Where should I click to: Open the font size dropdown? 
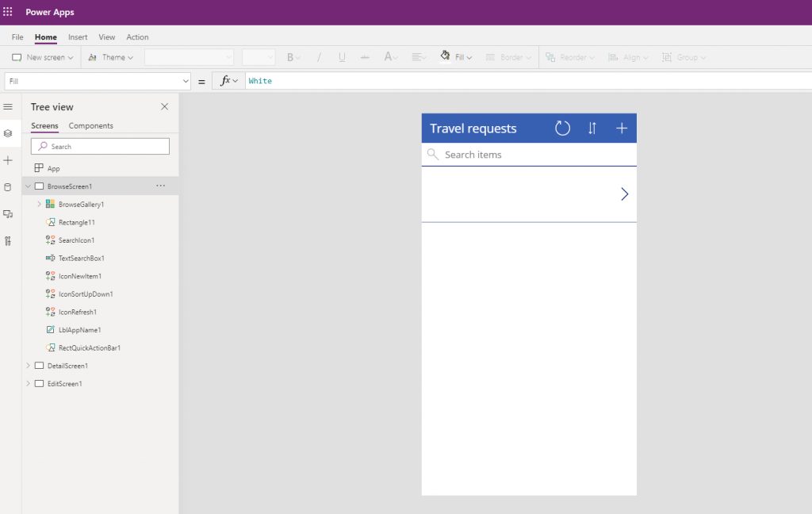[259, 58]
